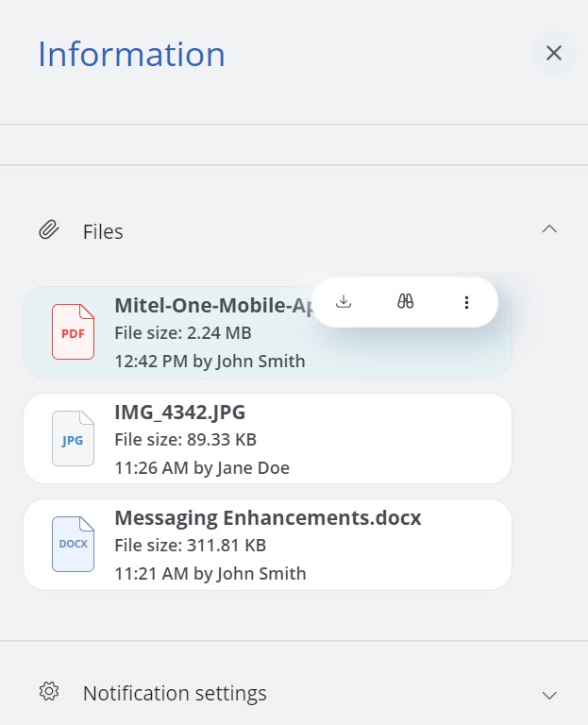The width and height of the screenshot is (588, 725).
Task: Click "11:26 AM by Jane Doe" timestamp
Action: coord(201,467)
